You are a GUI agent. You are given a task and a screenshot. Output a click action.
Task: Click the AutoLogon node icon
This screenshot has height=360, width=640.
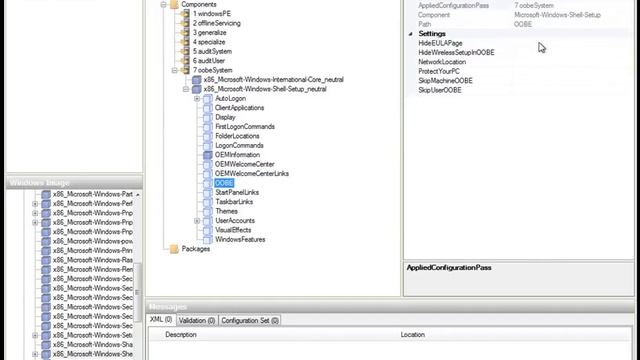tap(208, 98)
